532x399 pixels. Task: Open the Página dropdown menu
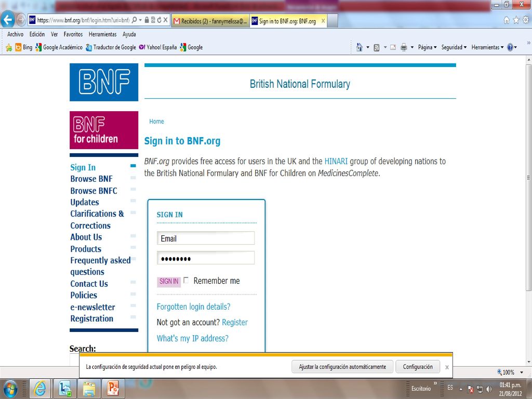(x=427, y=47)
